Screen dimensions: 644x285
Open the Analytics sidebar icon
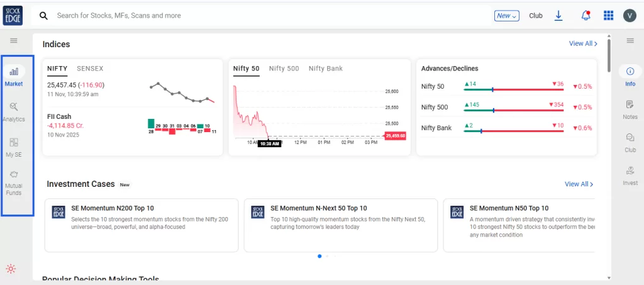coord(14,107)
